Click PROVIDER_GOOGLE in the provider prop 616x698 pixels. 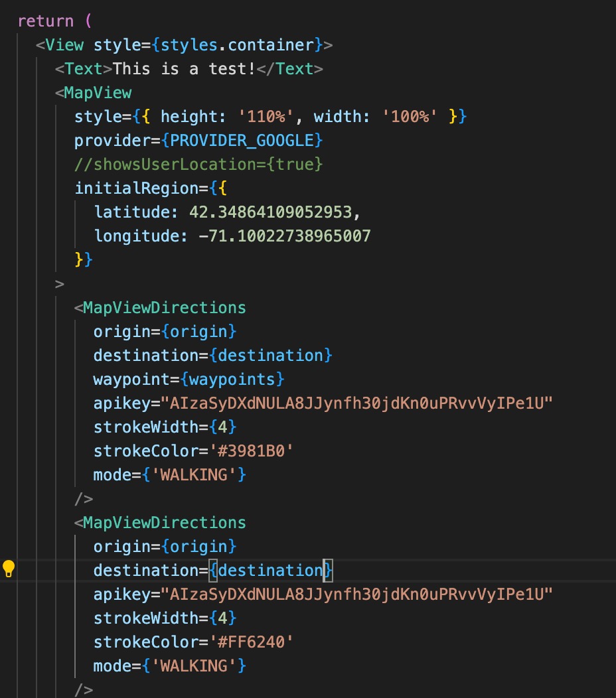pos(242,141)
